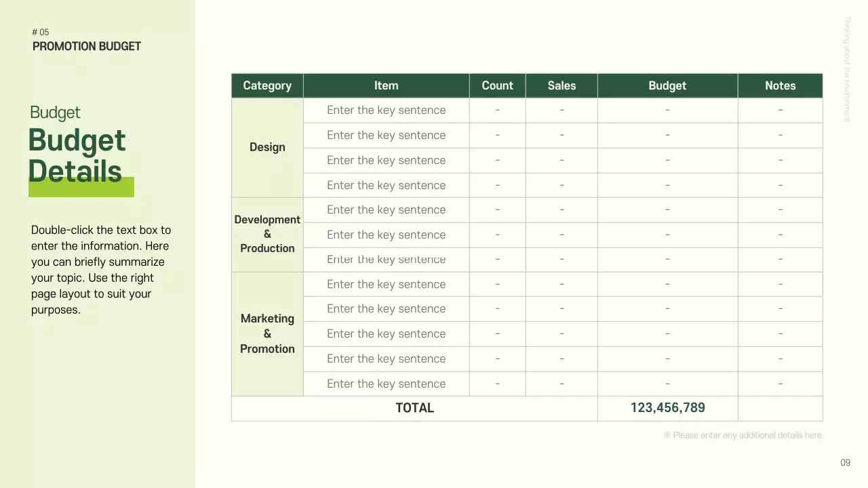Select the Please enter any additional details footnote

(x=743, y=435)
